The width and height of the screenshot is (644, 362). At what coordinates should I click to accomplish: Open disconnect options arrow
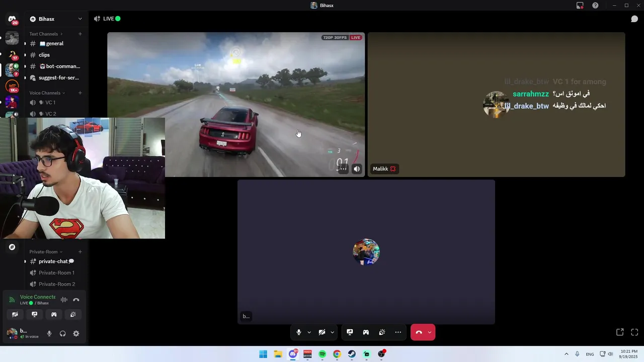pyautogui.click(x=429, y=332)
